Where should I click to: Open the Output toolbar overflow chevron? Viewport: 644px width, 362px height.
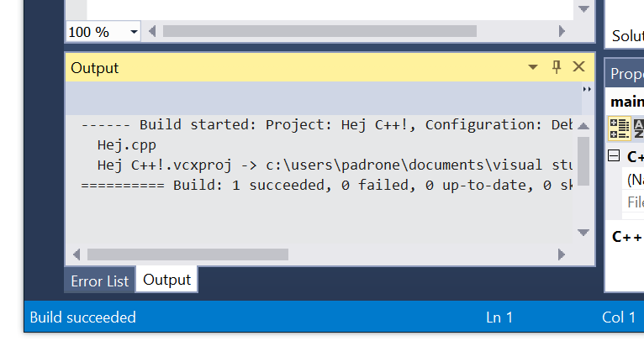588,89
